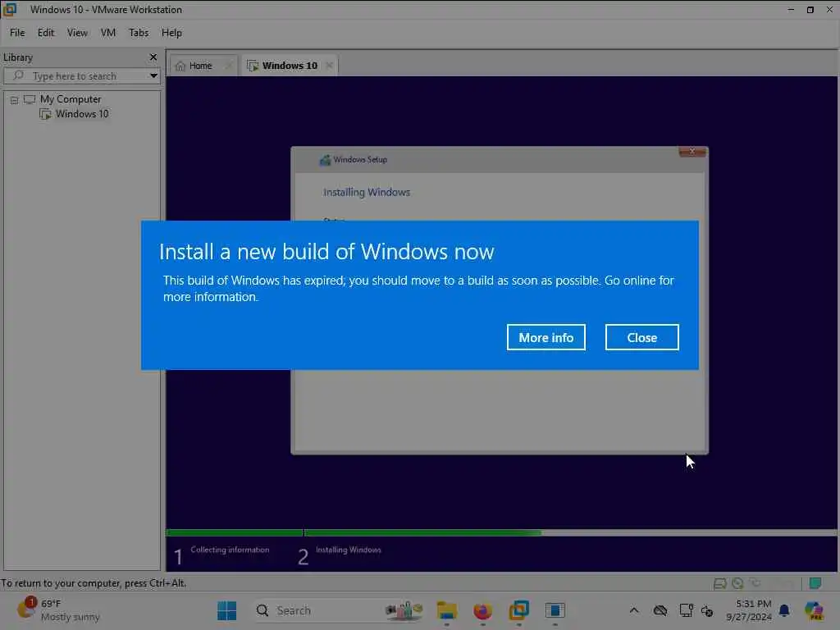Show hidden system tray icons

coord(634,610)
